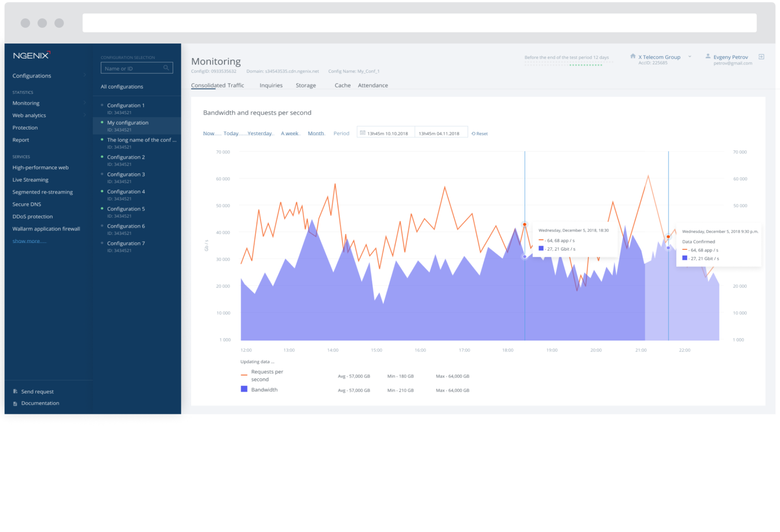
Task: Expand the Web analytics chevron
Action: tap(85, 115)
